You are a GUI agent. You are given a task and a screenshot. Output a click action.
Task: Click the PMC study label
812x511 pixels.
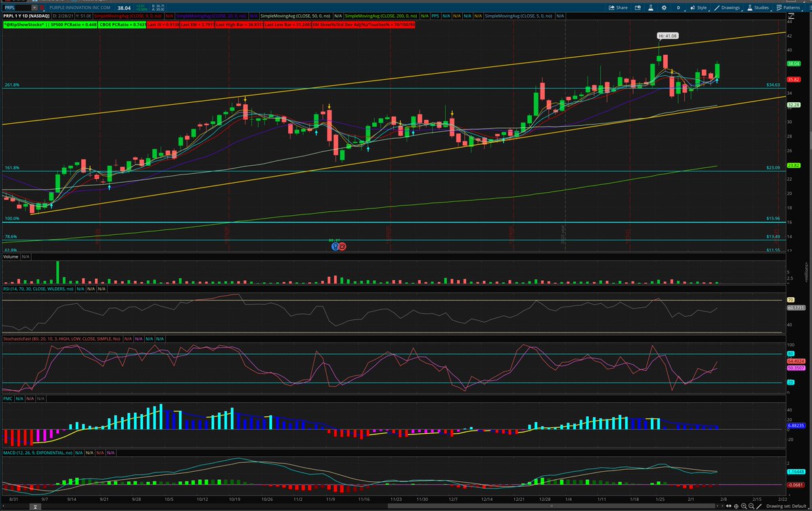click(x=8, y=399)
